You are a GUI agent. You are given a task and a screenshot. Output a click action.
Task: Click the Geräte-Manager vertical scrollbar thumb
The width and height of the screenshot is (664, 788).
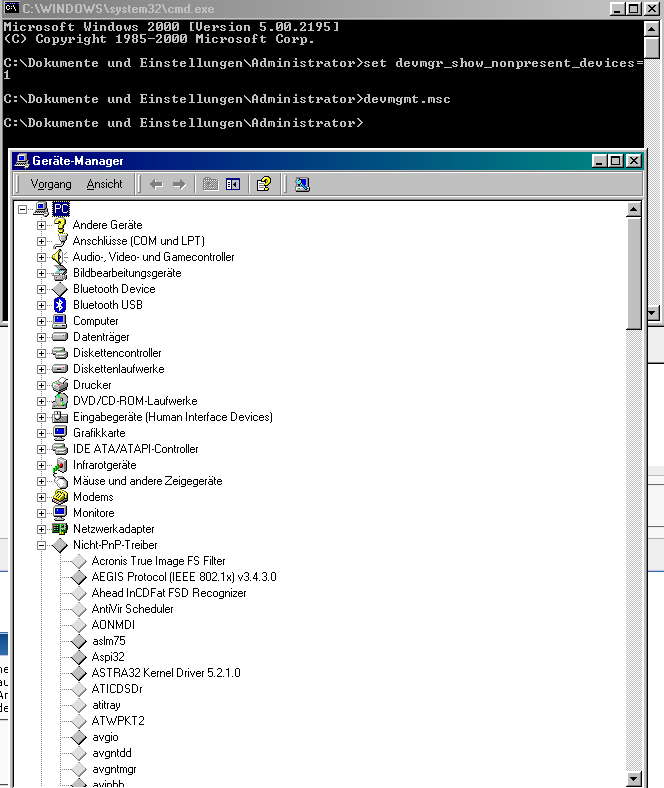click(634, 273)
